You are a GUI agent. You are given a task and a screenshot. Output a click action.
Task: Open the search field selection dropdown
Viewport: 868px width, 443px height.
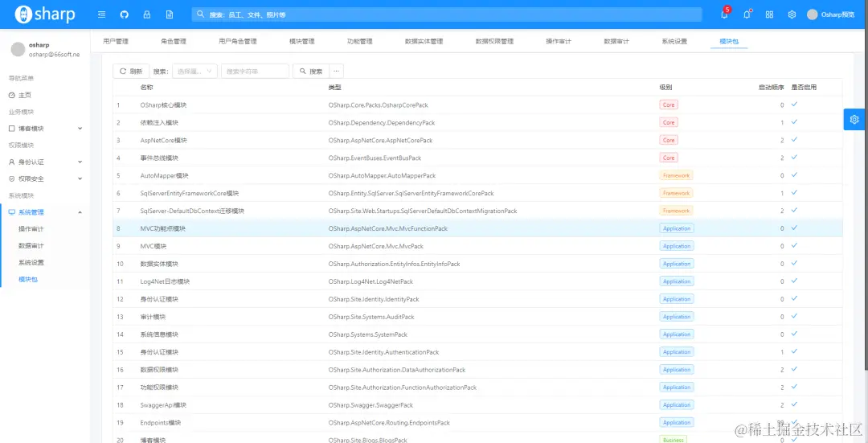point(194,71)
